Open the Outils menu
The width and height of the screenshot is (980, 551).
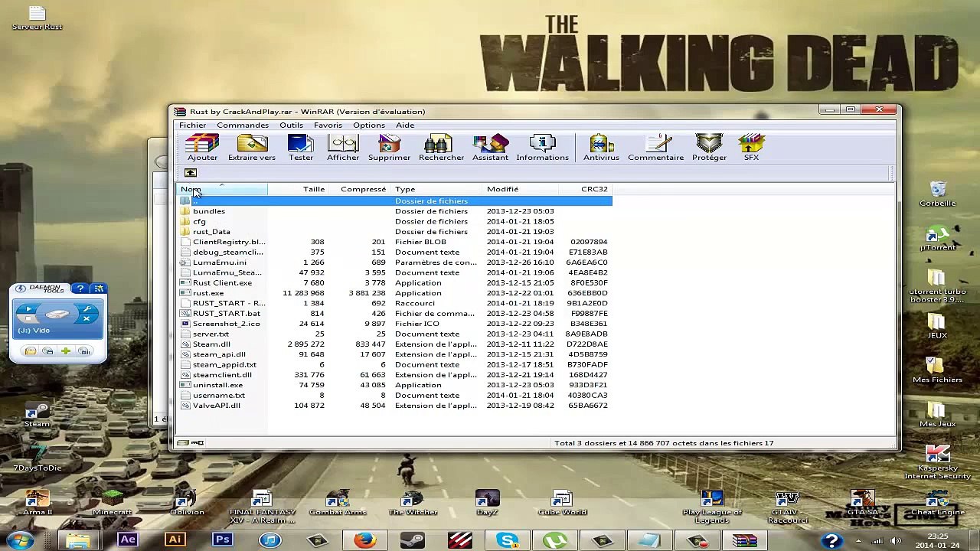291,126
